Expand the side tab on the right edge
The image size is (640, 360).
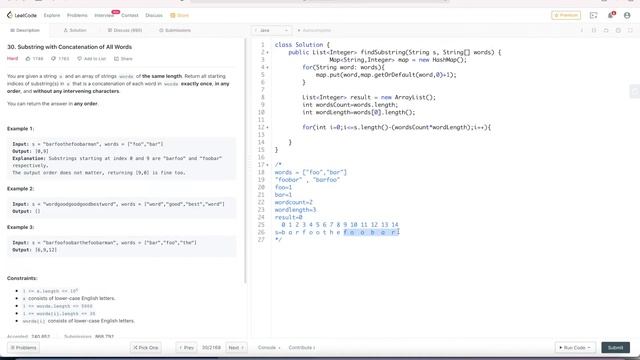click(635, 91)
